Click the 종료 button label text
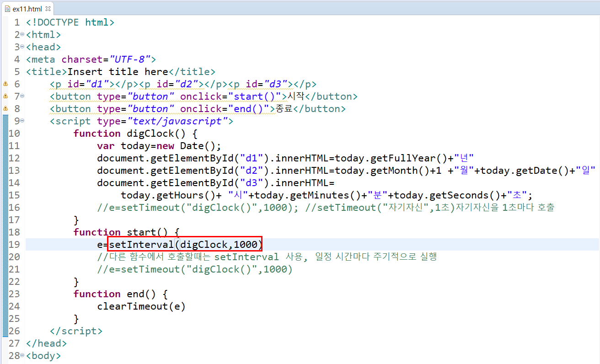Screen dimensions: 600x364 coord(284,109)
